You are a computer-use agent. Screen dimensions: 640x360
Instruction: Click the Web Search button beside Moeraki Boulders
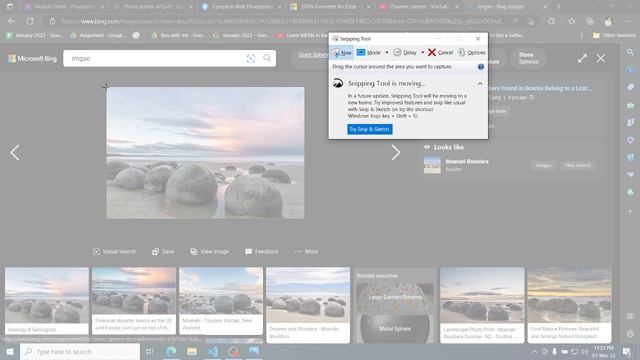click(578, 165)
